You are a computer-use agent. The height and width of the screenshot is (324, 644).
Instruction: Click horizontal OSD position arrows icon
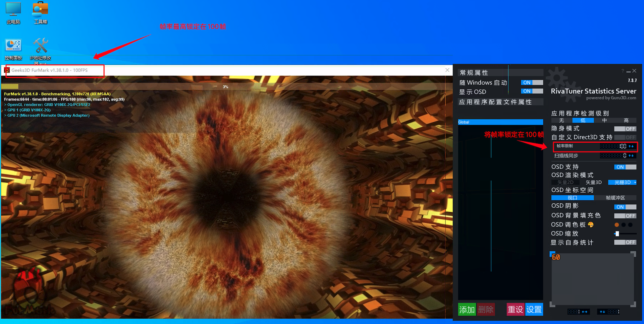585,312
